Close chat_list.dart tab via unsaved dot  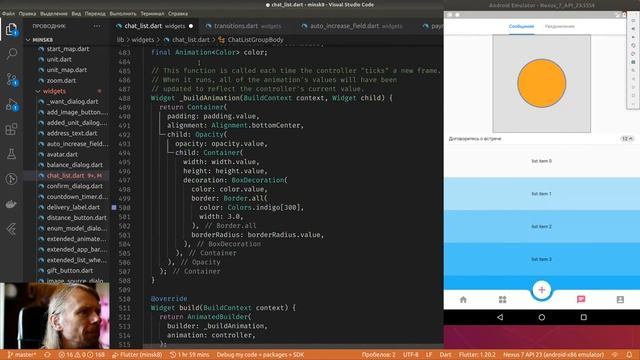pos(191,26)
